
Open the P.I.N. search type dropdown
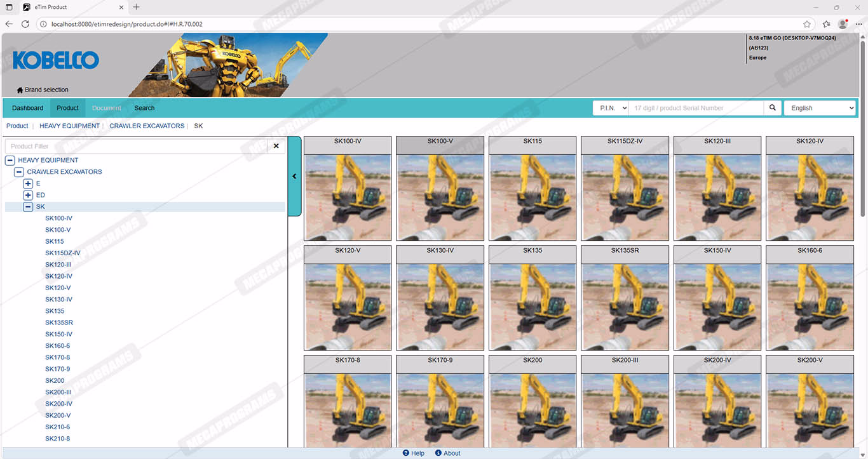611,108
